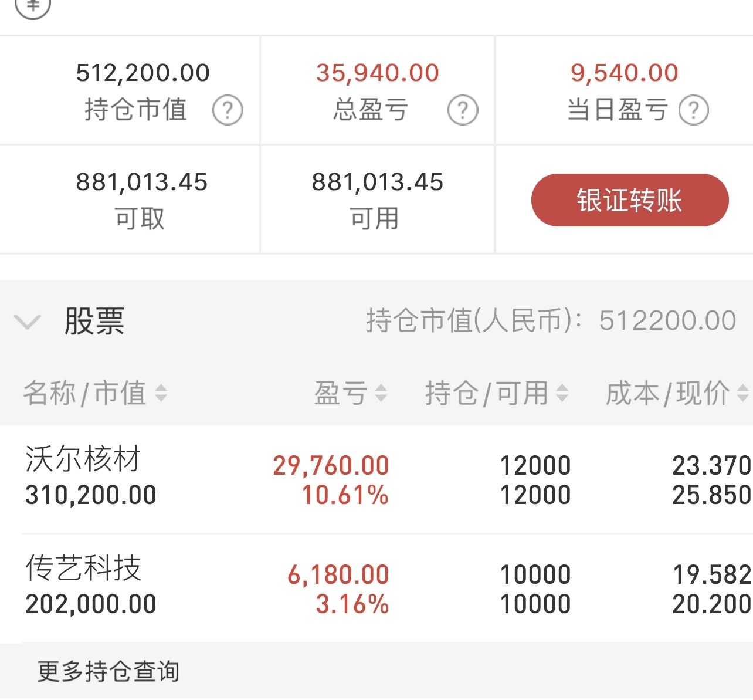This screenshot has height=700, width=753.
Task: Tap question mark next to 总盈亏
Action: [x=463, y=110]
